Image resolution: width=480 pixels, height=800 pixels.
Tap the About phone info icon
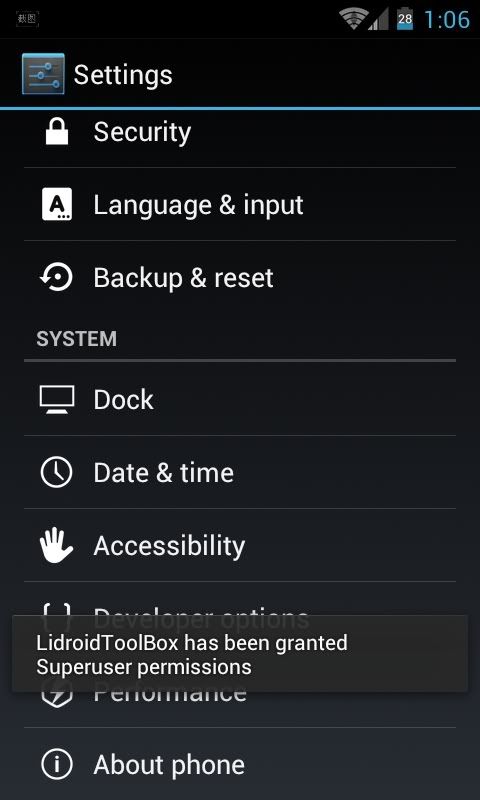[57, 764]
